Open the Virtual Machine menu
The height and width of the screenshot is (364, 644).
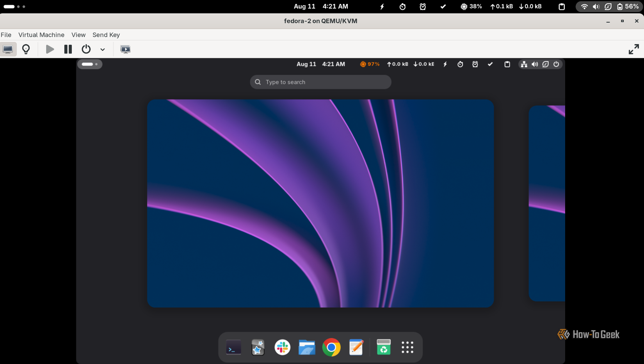(x=41, y=35)
